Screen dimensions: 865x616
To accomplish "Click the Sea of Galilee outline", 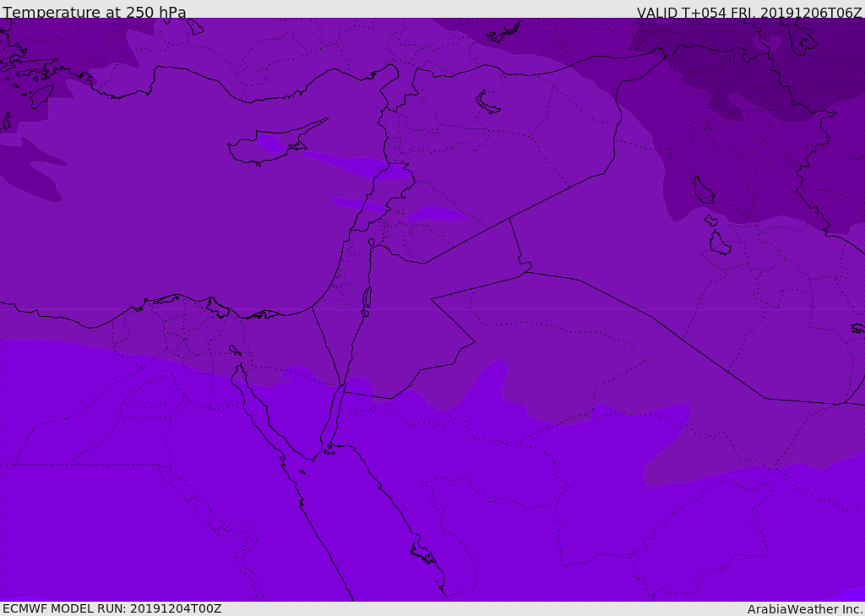I will 371,243.
